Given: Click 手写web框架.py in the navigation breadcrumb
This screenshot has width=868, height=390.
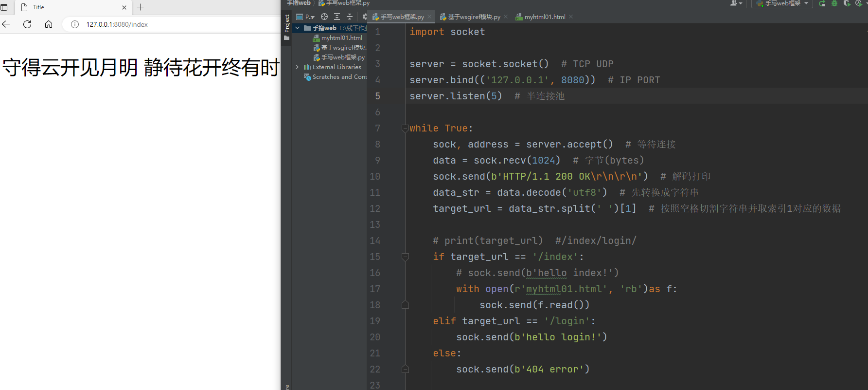Looking at the screenshot, I should (x=344, y=3).
